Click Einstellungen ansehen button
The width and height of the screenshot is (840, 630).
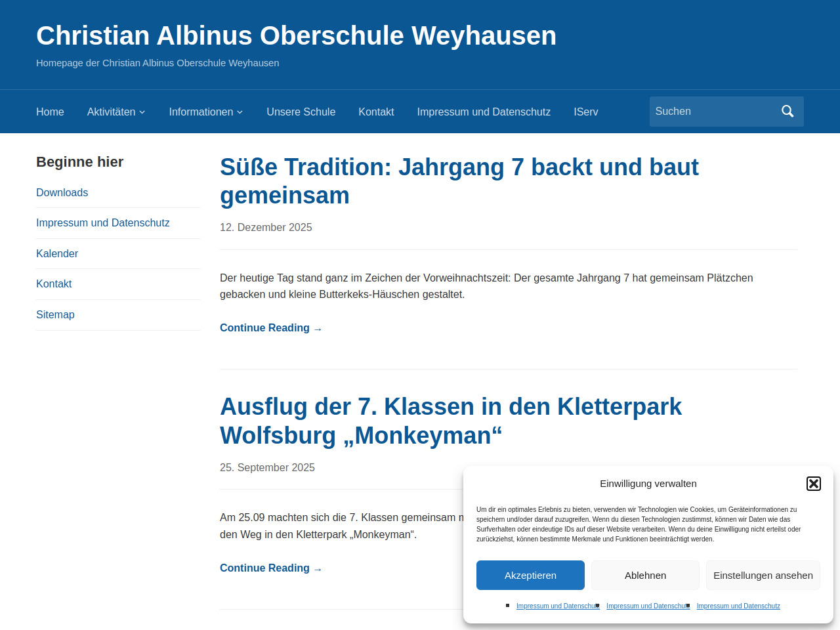(763, 576)
